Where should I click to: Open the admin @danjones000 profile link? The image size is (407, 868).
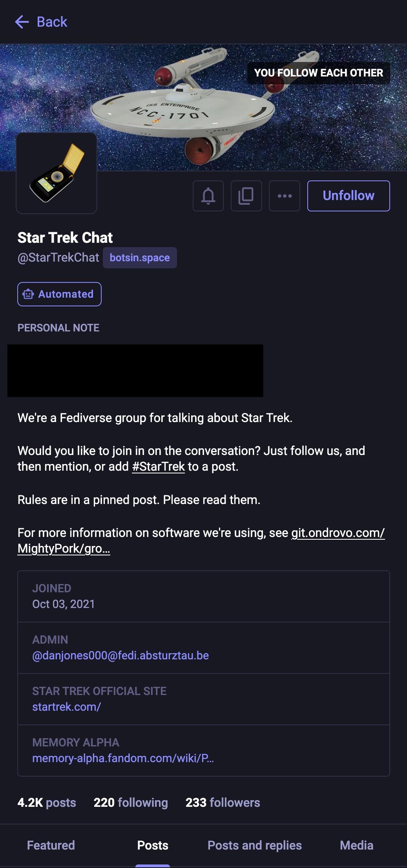coord(120,656)
